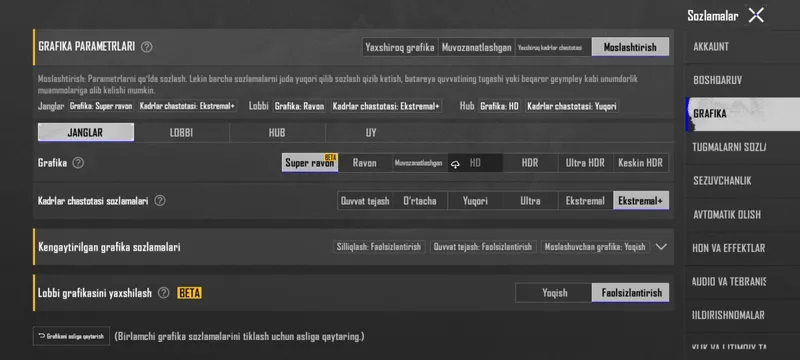Screen dimensions: 800x360
Task: Expand Kengaytirilgan grafika sozlamalari chevron
Action: coord(661,247)
